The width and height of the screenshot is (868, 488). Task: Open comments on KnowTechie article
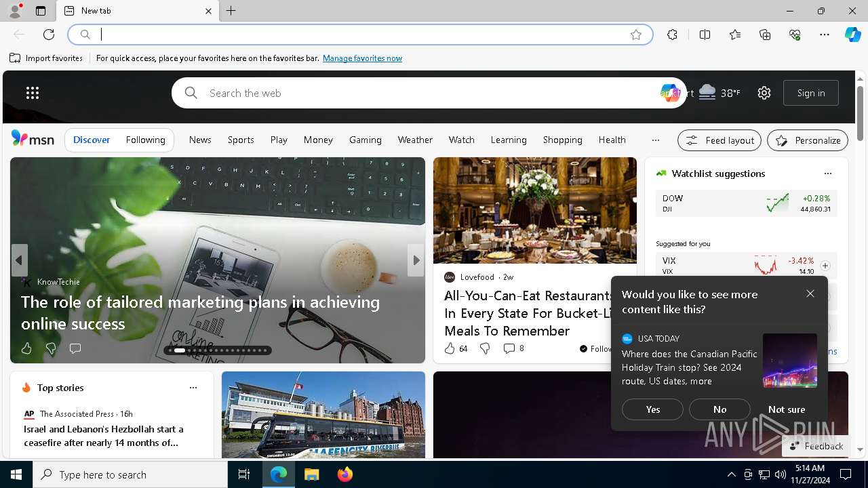pos(75,348)
